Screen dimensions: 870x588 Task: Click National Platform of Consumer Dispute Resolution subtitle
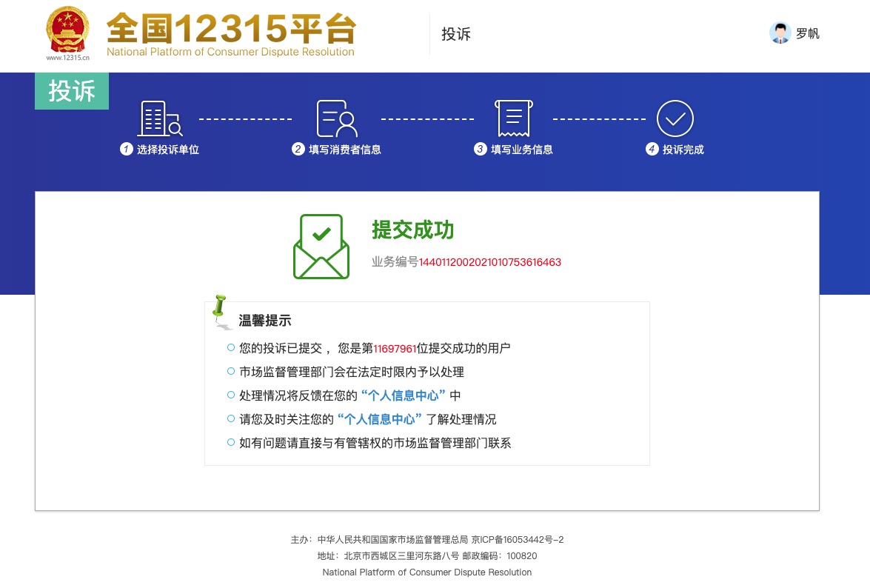pos(230,52)
